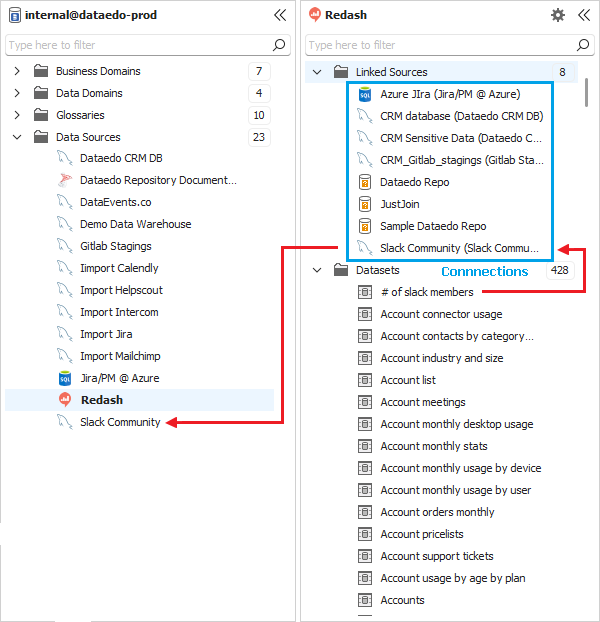Open Account monthly stats dataset
600x622 pixels.
(434, 446)
